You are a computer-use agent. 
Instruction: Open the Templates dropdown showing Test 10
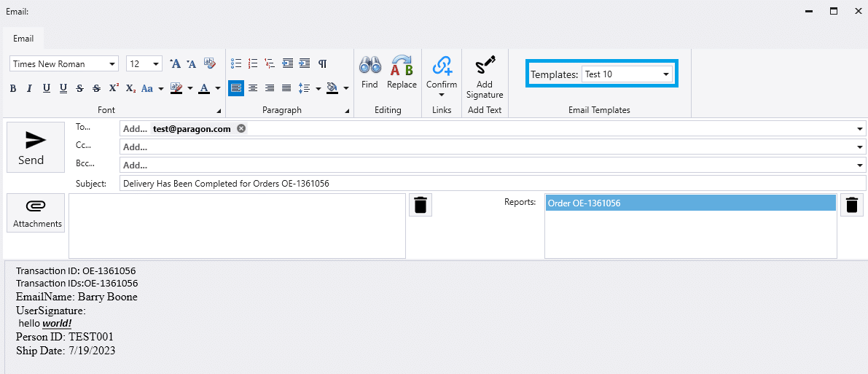627,74
